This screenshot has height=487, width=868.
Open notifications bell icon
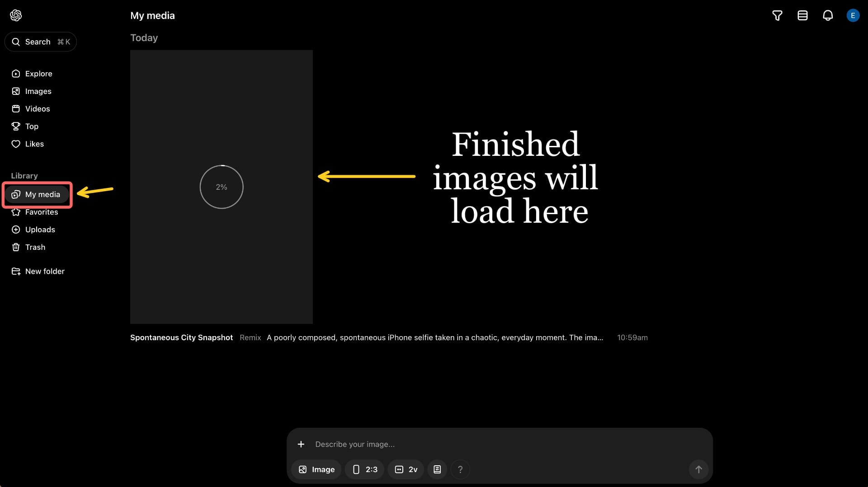(827, 16)
